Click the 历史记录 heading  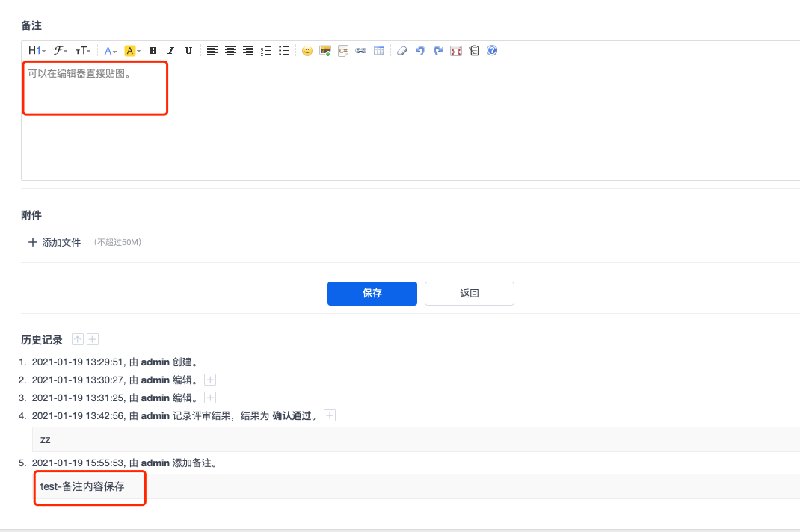[42, 340]
